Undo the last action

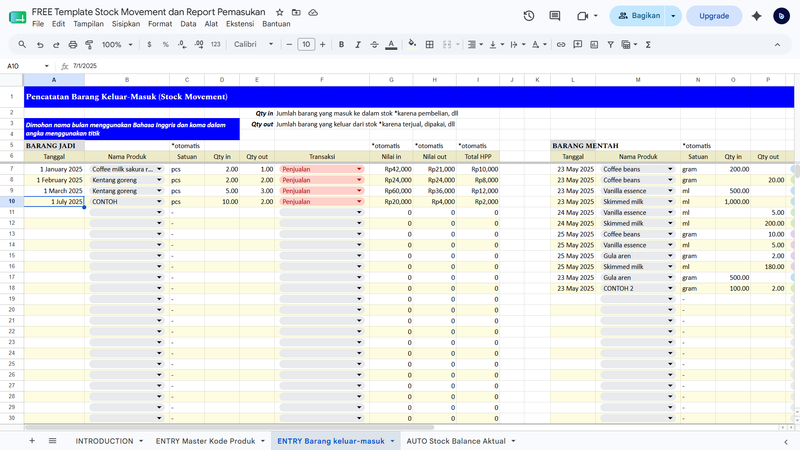40,45
